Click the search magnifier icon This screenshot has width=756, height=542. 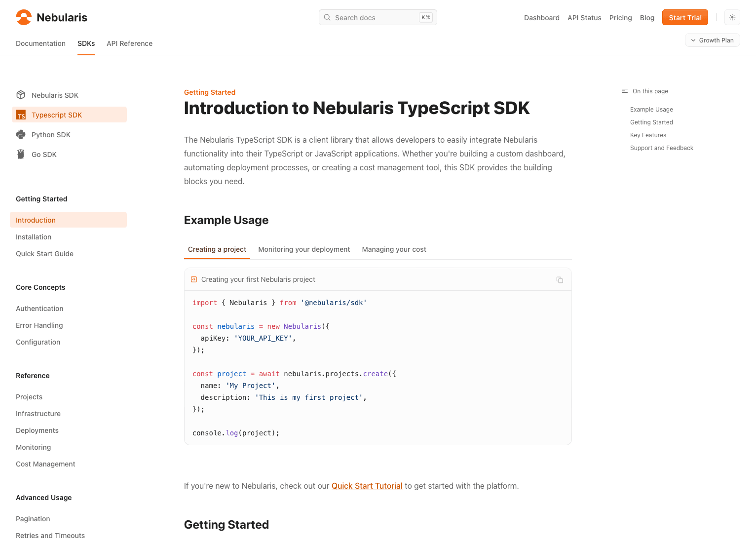point(327,17)
